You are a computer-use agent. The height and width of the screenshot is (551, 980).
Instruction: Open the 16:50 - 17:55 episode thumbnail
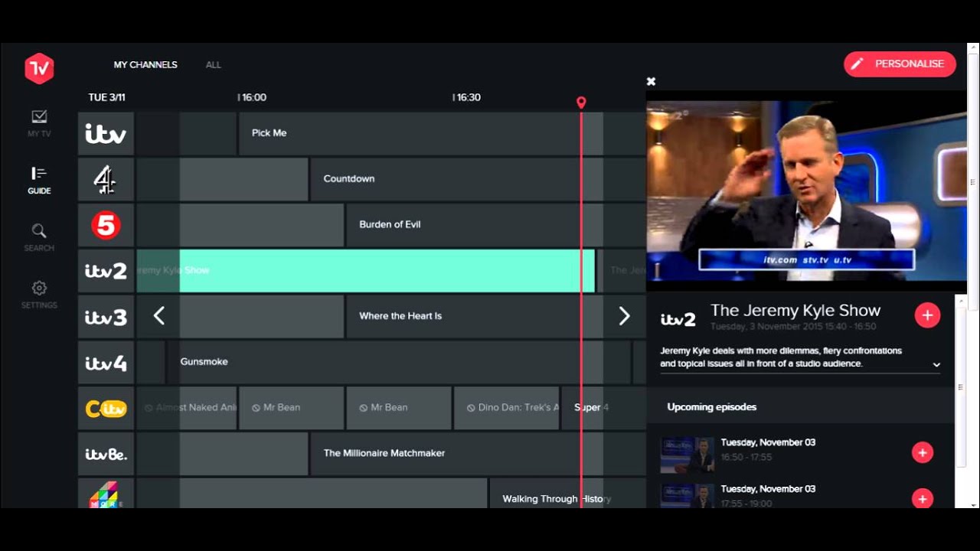coord(688,455)
